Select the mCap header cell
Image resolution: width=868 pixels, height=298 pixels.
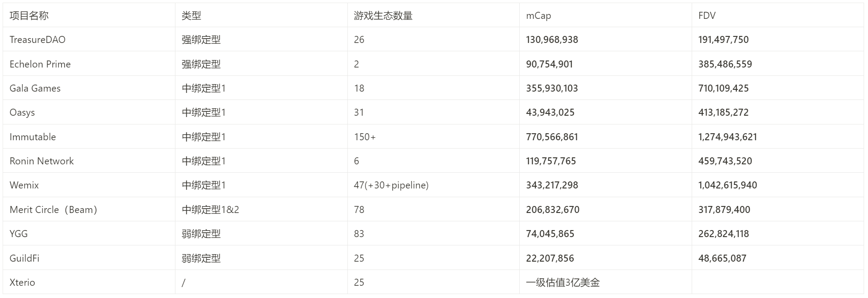pyautogui.click(x=538, y=16)
